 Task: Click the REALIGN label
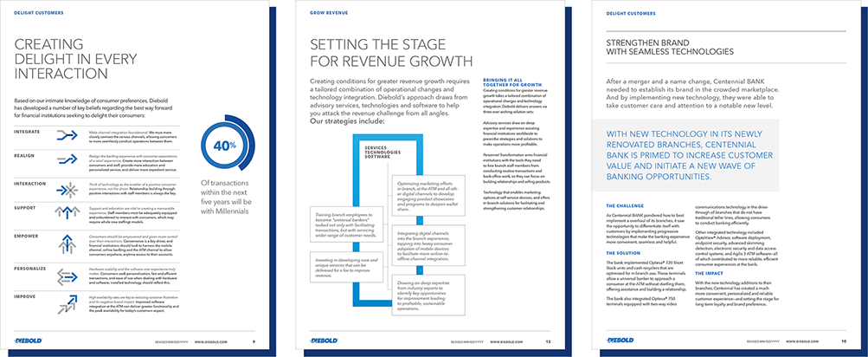click(23, 156)
